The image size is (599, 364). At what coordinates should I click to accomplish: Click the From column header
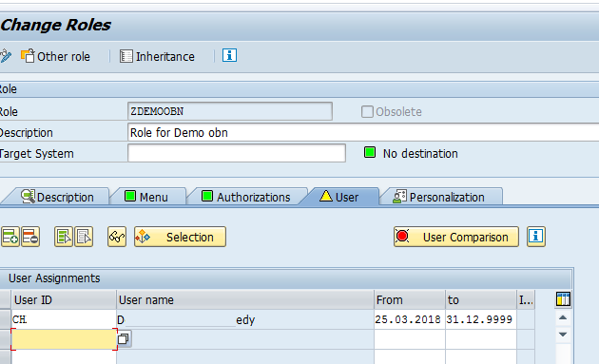pos(410,300)
